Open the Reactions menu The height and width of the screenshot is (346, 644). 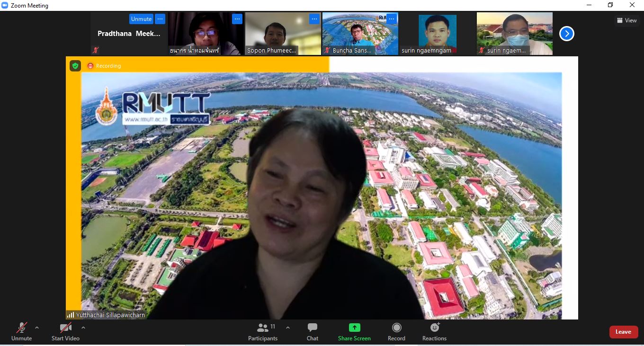pyautogui.click(x=434, y=331)
